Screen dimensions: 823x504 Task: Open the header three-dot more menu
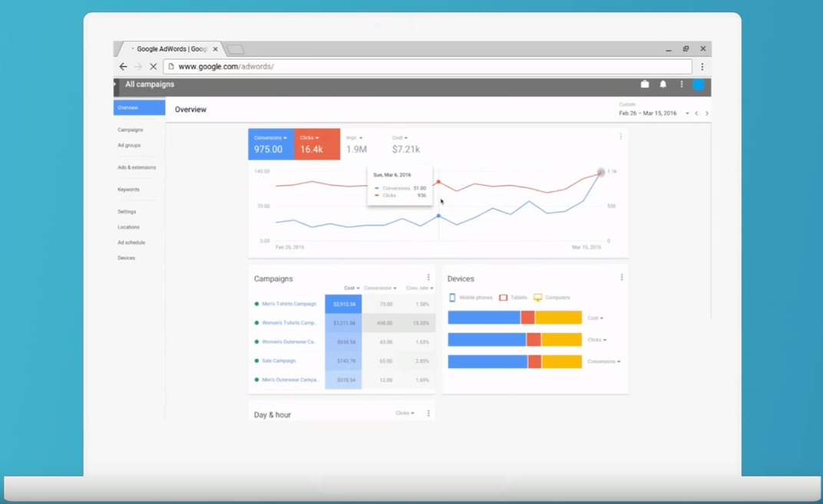pyautogui.click(x=681, y=84)
